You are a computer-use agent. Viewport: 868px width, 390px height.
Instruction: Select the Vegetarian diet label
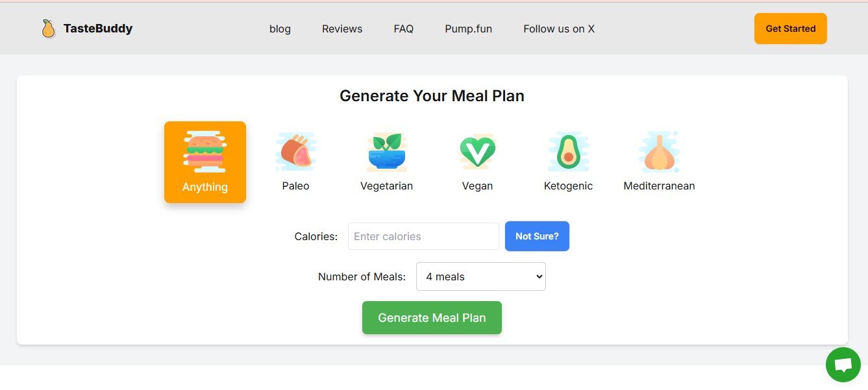(386, 186)
